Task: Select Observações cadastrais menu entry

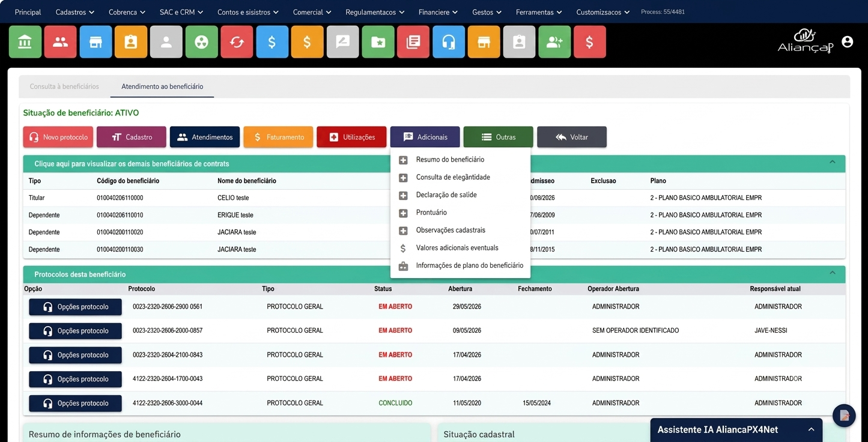Action: 460,230
